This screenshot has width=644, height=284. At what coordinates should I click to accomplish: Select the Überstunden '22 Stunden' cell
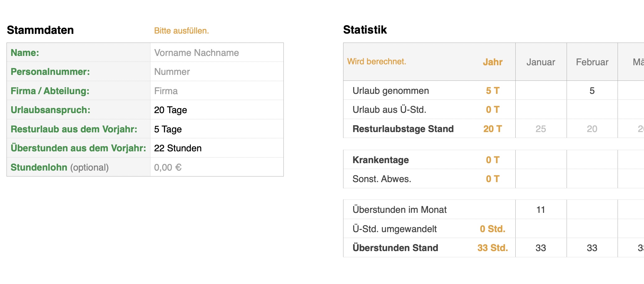(216, 148)
